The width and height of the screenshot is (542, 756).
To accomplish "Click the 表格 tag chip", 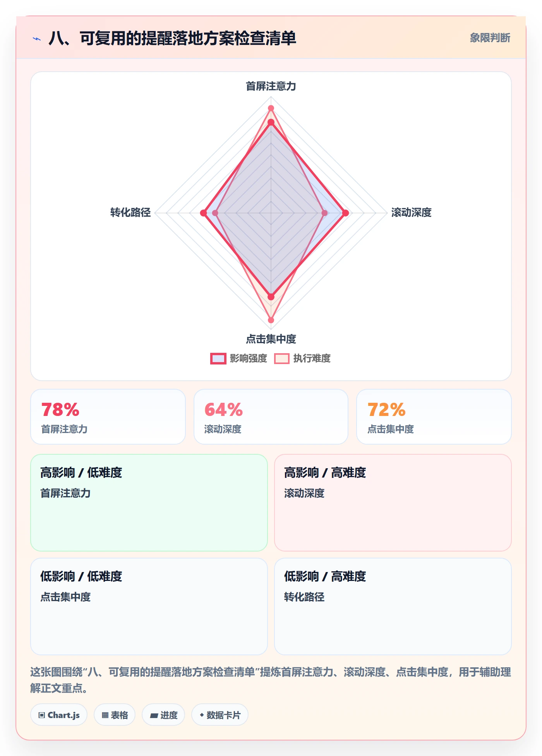I will (x=115, y=715).
